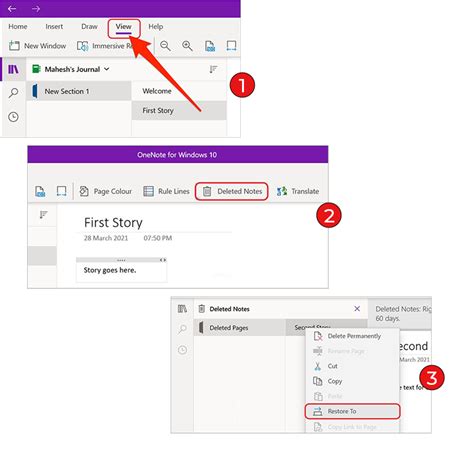Click the zoom in magnifier icon
The width and height of the screenshot is (474, 455).
click(x=187, y=46)
